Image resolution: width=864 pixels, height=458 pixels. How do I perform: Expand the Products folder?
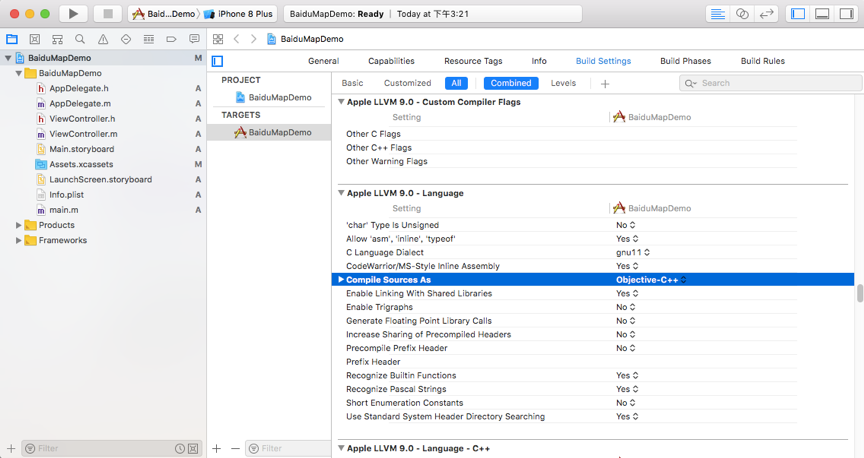[19, 225]
